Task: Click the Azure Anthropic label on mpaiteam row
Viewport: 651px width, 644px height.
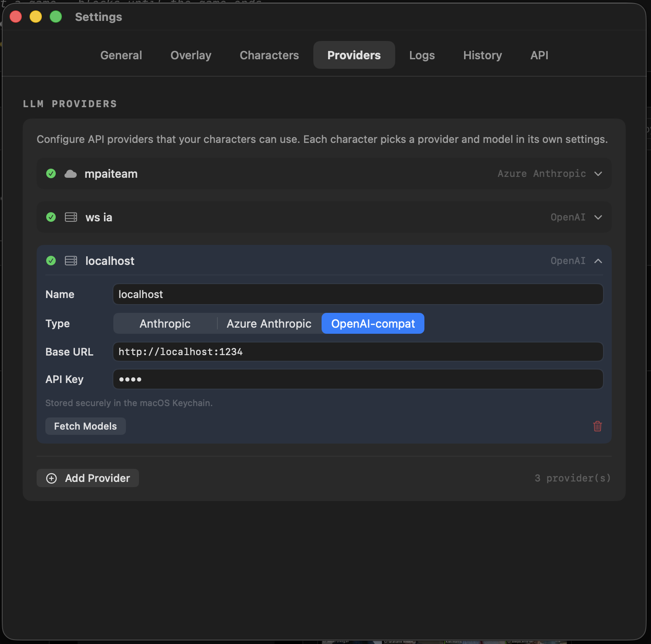Action: [x=542, y=173]
